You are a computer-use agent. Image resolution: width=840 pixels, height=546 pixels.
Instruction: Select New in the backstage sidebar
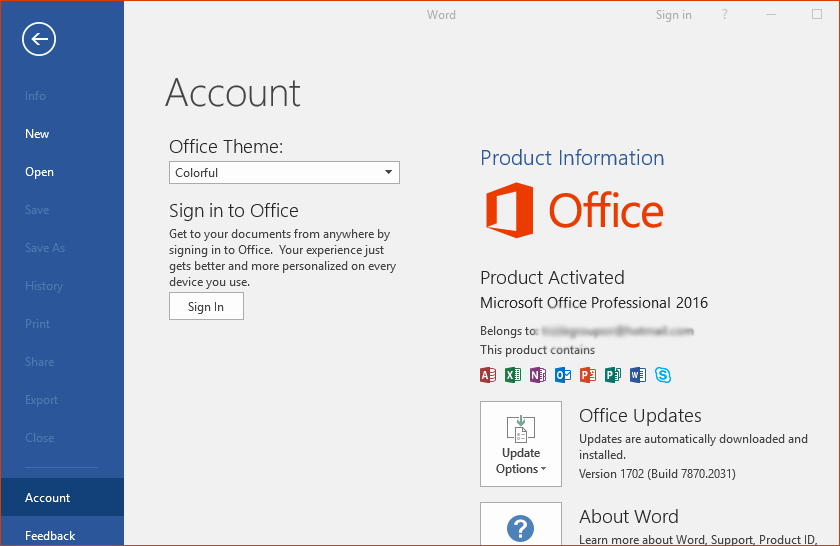point(37,134)
